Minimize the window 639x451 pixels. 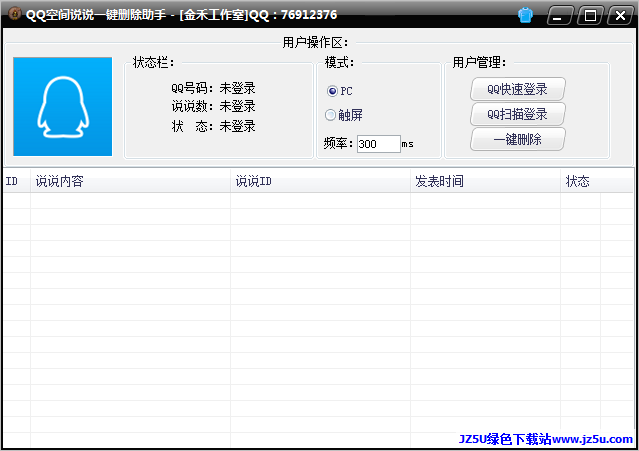tap(560, 16)
